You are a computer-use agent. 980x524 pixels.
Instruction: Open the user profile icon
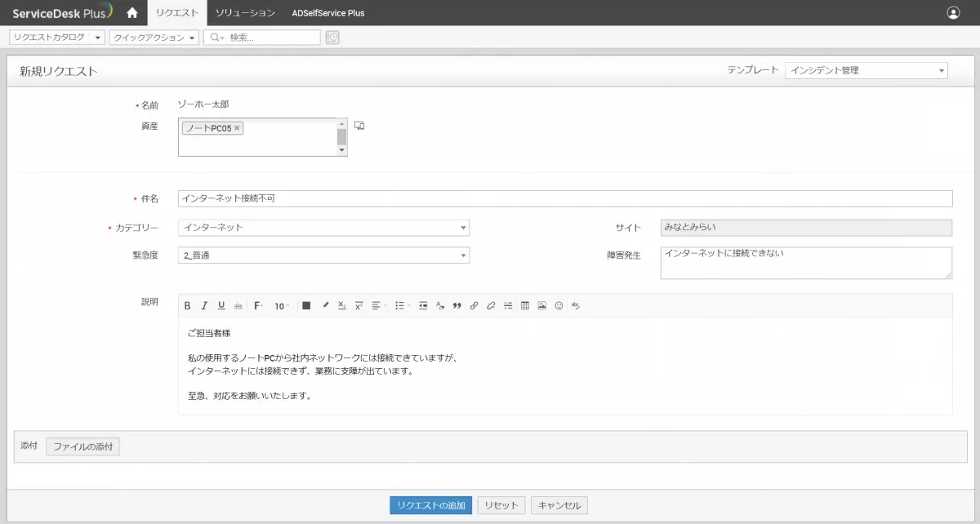(x=953, y=13)
